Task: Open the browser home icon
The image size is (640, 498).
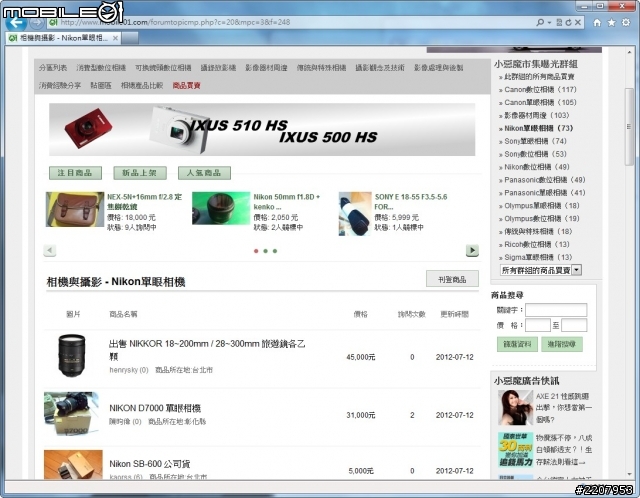Action: click(x=597, y=22)
